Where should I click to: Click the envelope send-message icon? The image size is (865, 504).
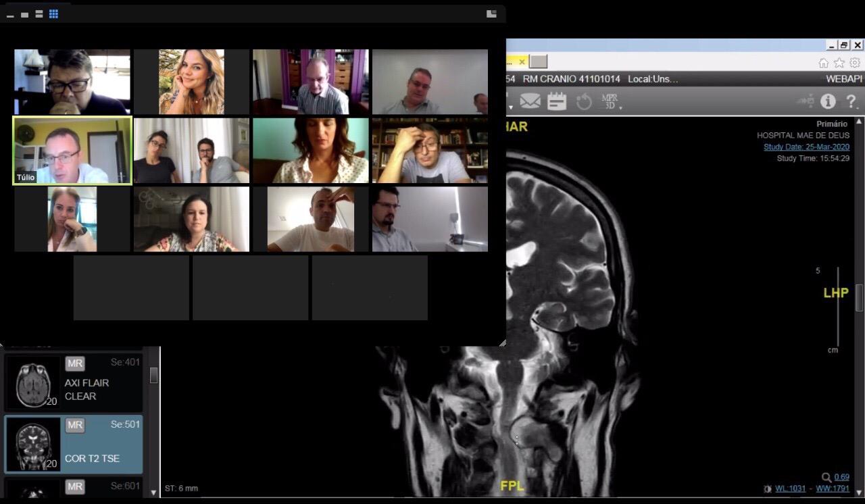tap(530, 101)
